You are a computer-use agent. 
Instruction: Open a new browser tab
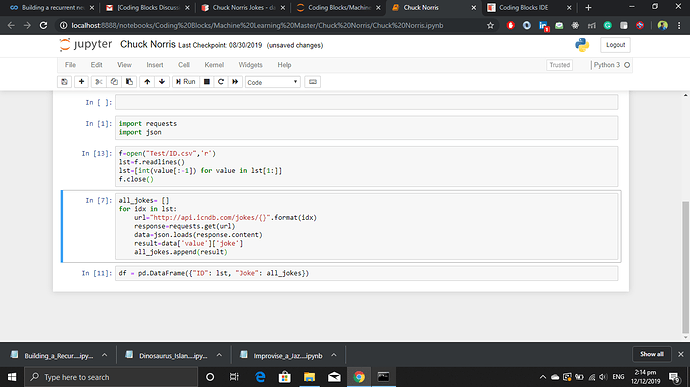(x=588, y=7)
